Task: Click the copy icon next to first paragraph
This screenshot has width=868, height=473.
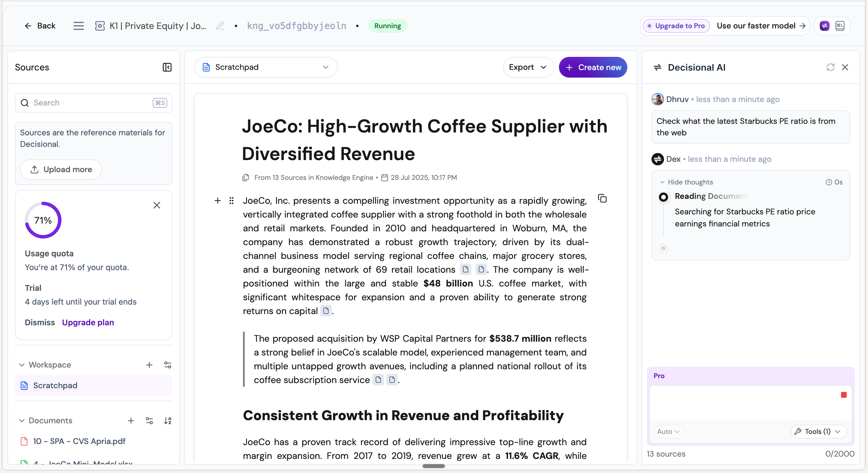Action: [602, 199]
